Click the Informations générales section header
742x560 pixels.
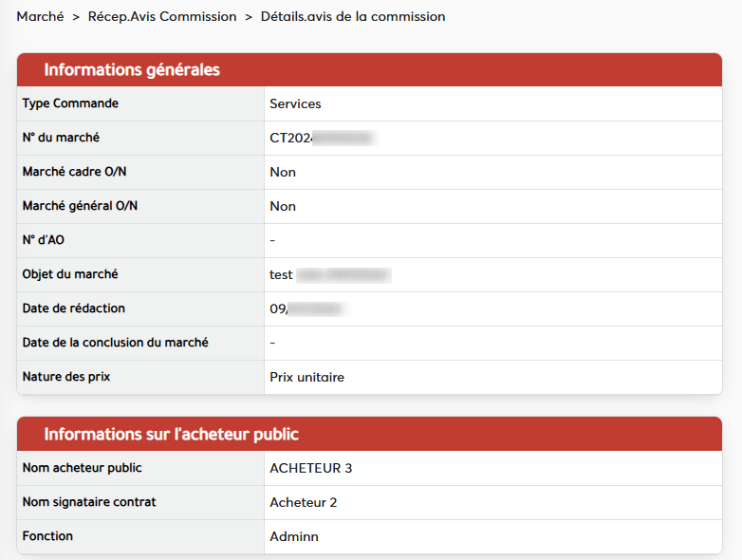coord(132,70)
